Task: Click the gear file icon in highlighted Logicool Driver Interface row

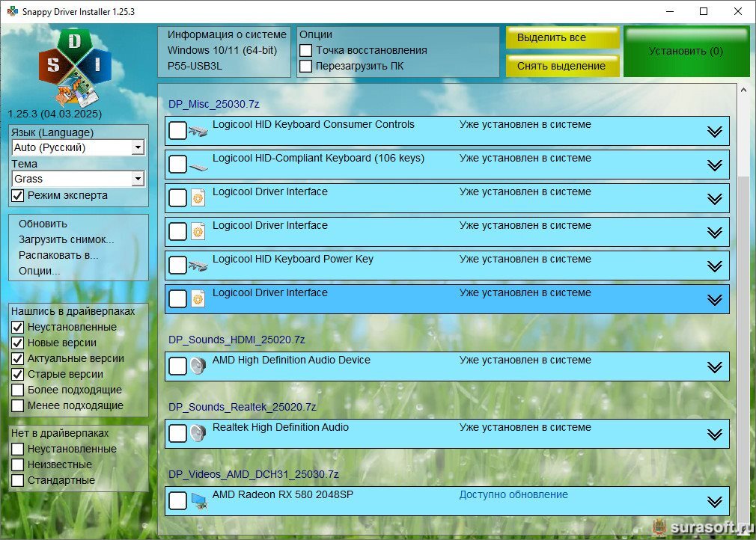Action: click(198, 298)
